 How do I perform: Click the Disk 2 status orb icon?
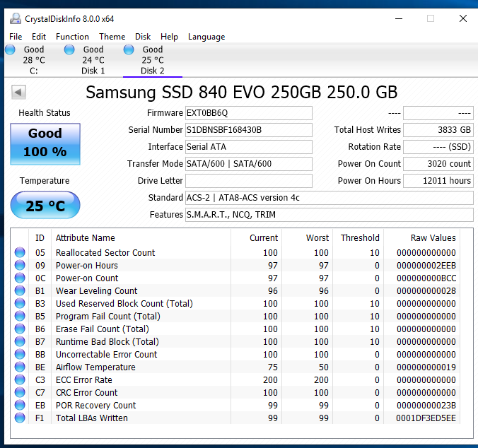click(129, 49)
